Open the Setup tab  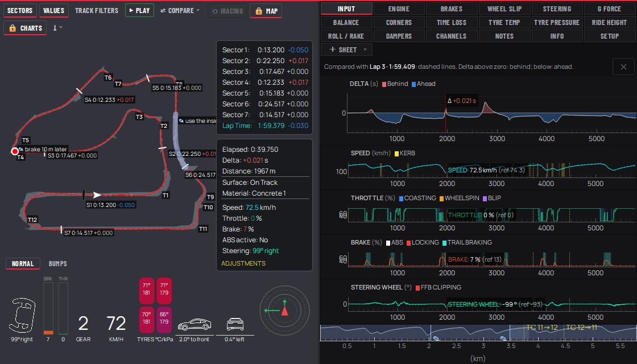pos(609,36)
